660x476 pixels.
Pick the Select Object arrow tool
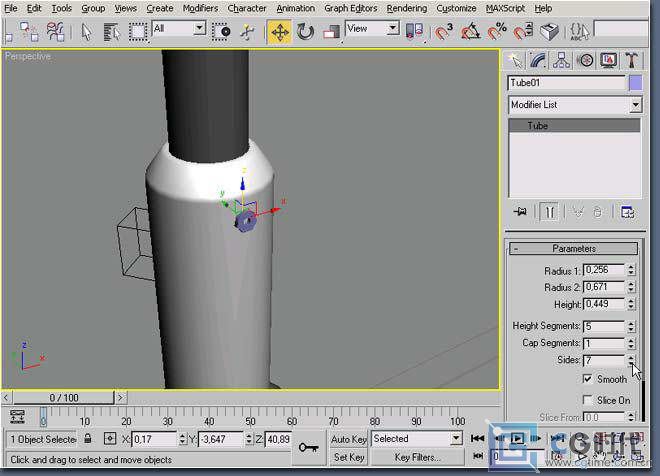(x=86, y=32)
